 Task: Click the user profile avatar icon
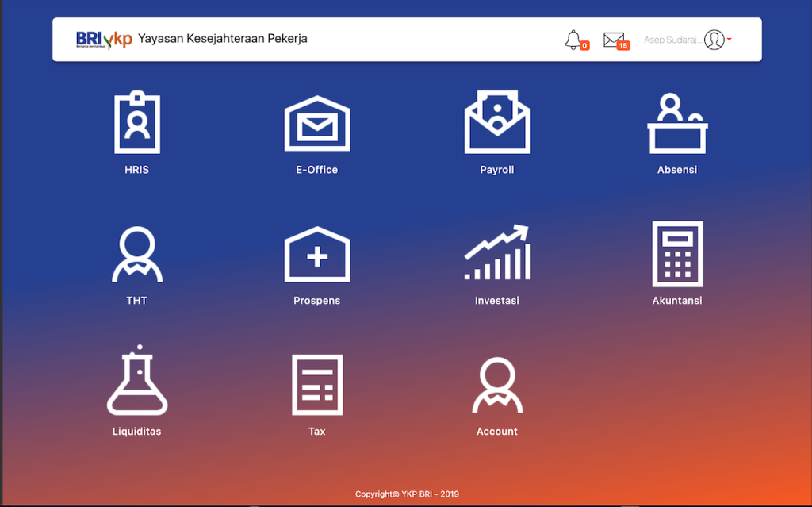[714, 40]
